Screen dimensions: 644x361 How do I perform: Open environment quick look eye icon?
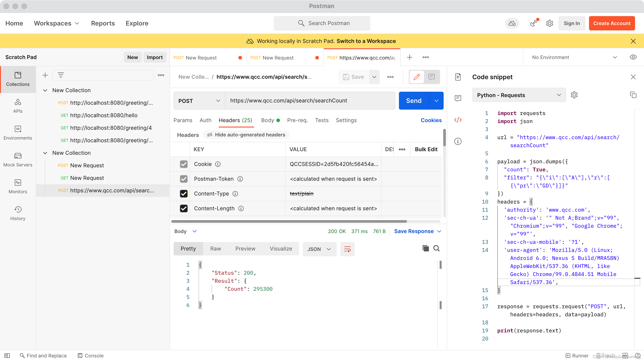tap(633, 57)
